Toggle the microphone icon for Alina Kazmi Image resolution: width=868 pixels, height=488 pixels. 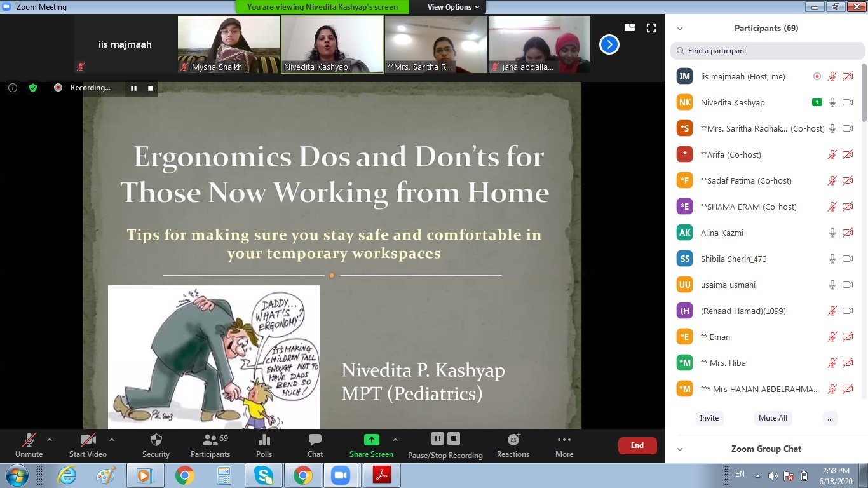pyautogui.click(x=832, y=233)
